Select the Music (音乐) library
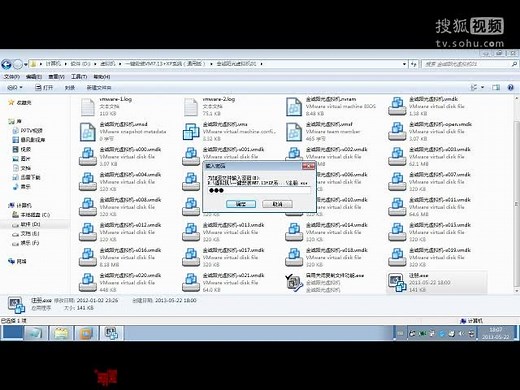This screenshot has width=520, height=390. click(x=21, y=186)
